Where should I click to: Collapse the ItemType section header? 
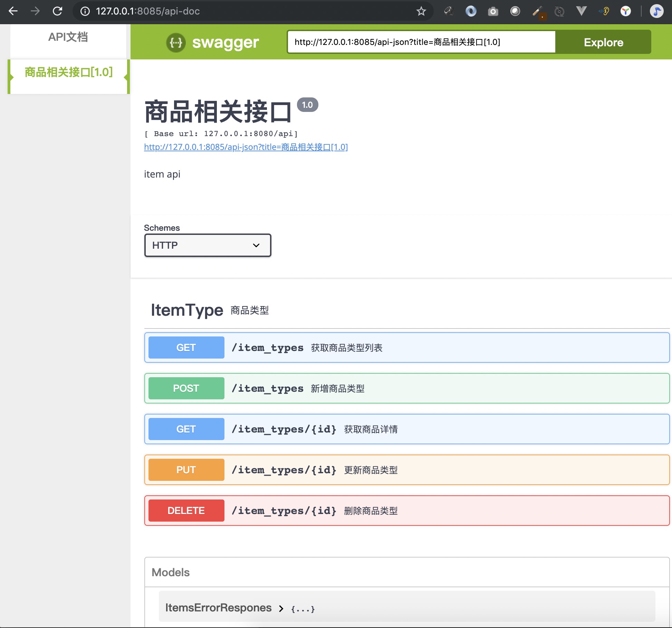point(187,310)
